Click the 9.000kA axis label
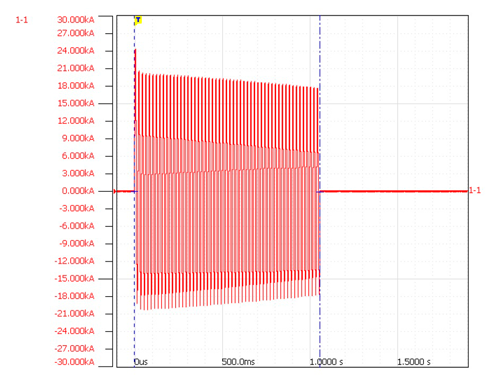Screen dimensions: 500x386 coord(78,138)
